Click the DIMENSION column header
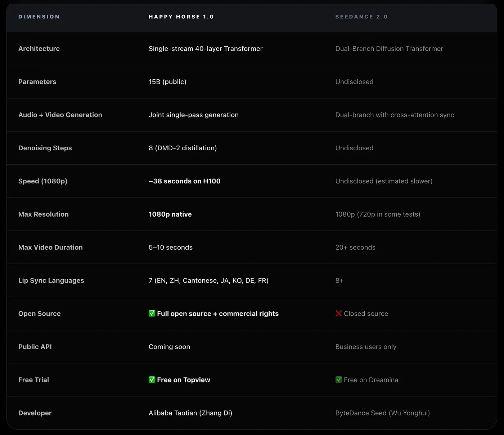 [x=39, y=17]
